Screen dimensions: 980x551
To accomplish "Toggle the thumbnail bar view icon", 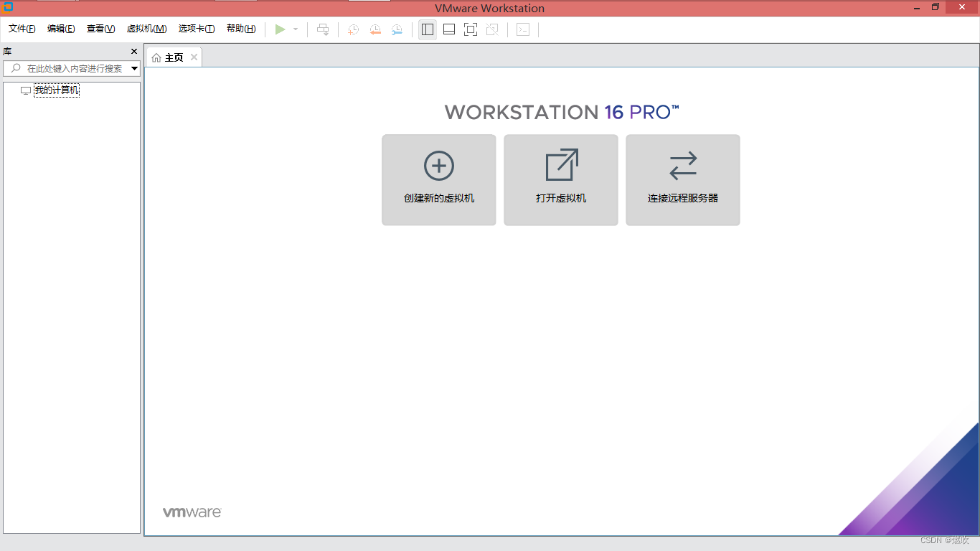I will click(449, 29).
